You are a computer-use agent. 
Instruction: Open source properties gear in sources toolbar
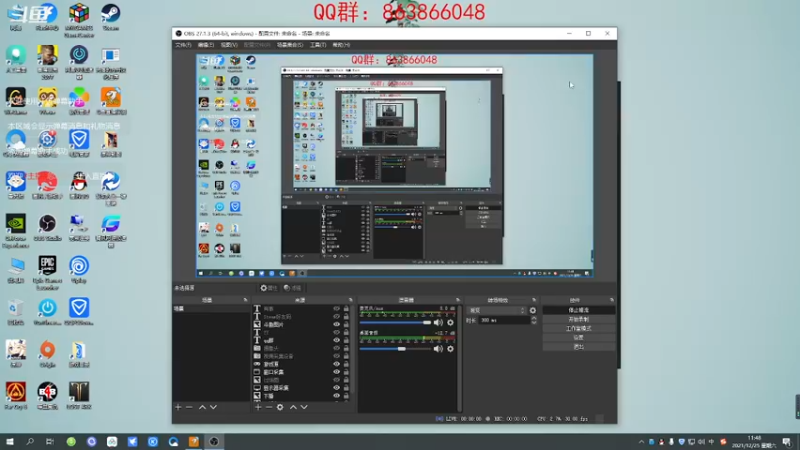[280, 407]
